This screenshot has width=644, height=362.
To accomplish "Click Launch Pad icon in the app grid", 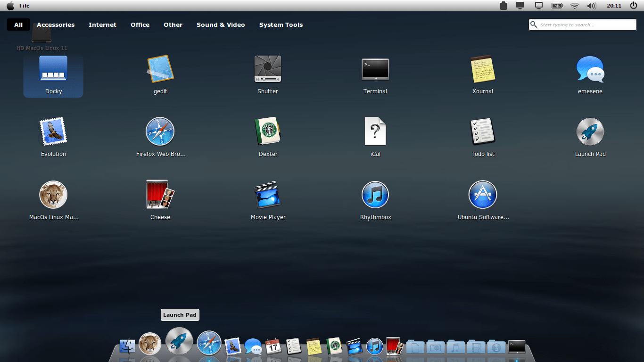I will click(x=590, y=138).
